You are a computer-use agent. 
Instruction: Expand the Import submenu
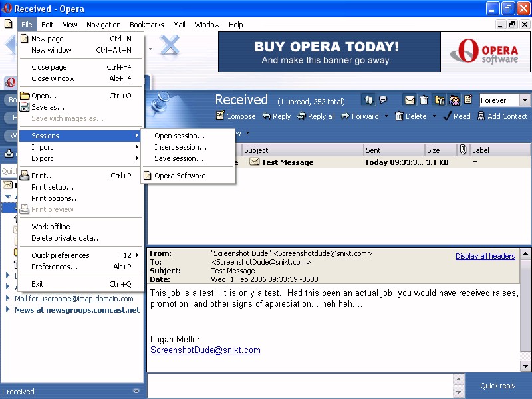(x=80, y=147)
